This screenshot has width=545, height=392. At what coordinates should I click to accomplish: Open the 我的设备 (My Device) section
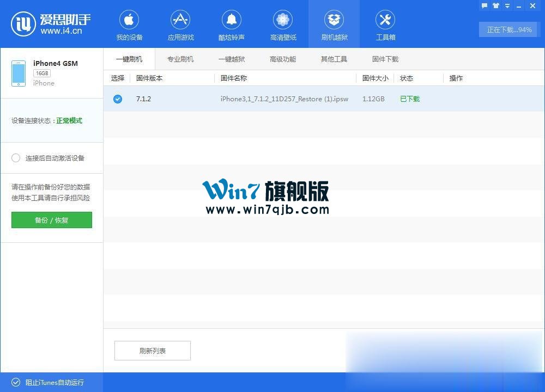click(129, 26)
